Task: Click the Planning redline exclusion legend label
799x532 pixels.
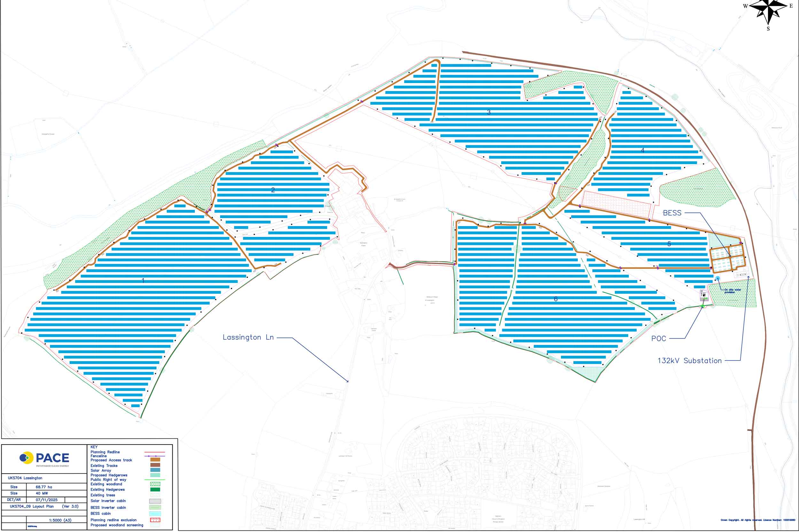Action: pos(113,520)
